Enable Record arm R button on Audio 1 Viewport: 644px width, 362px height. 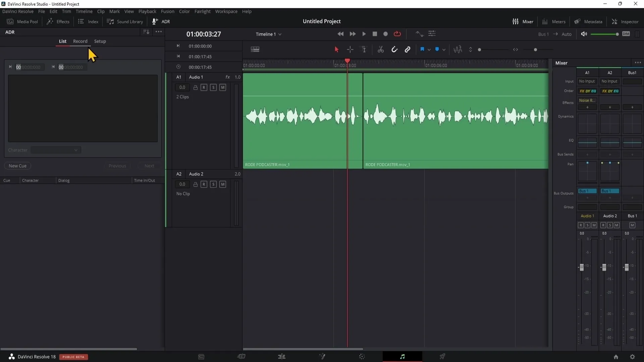click(204, 87)
